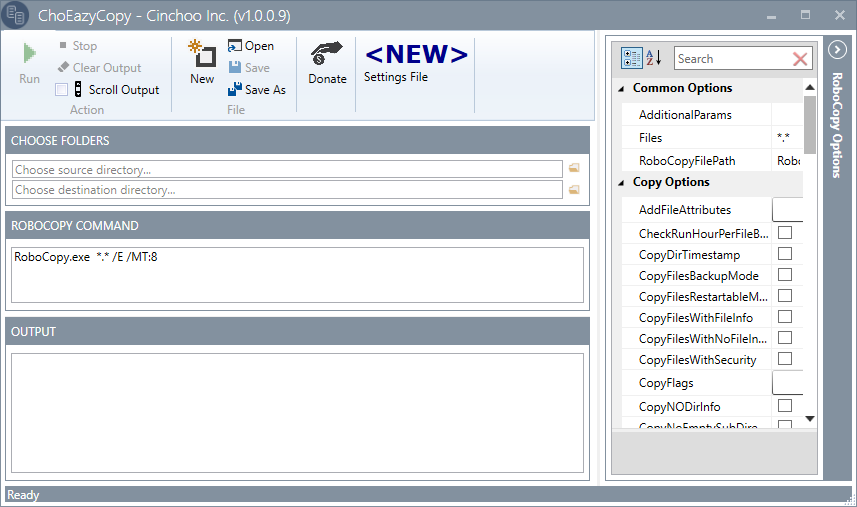The image size is (857, 507).
Task: Click the ChoEazyCopy app icon in title bar
Action: click(x=15, y=15)
